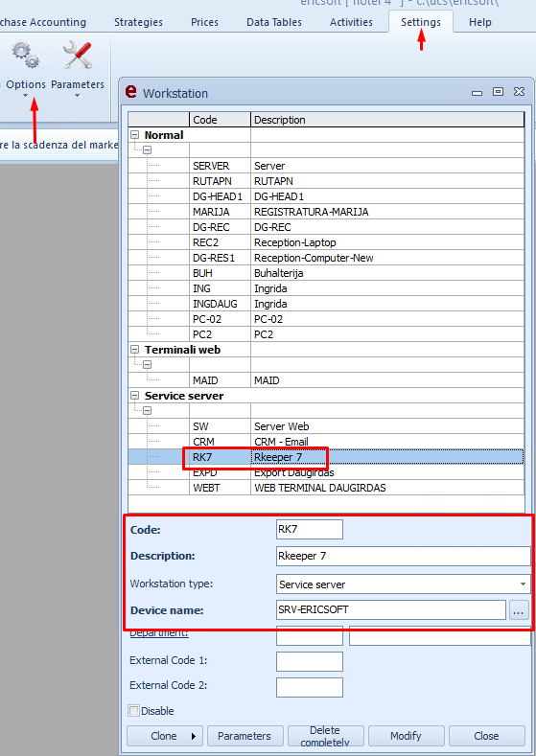Click into the Description field
This screenshot has width=536, height=756.
coord(404,556)
